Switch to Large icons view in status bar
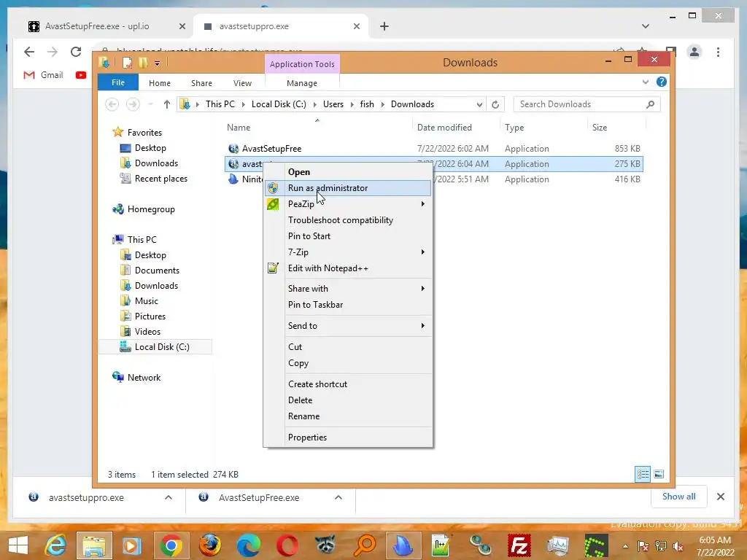Image resolution: width=747 pixels, height=560 pixels. point(659,474)
